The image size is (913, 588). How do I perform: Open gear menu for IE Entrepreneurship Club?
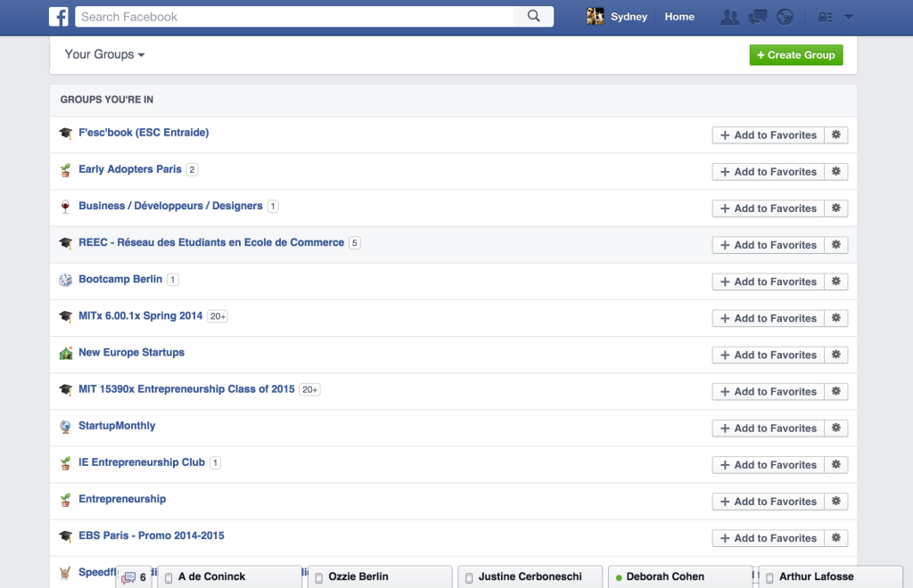836,465
